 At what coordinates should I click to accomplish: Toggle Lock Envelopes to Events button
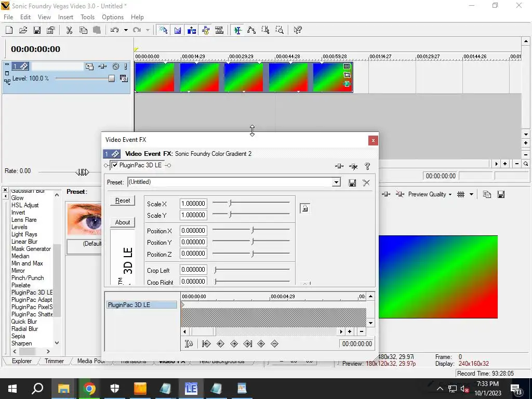(206, 30)
